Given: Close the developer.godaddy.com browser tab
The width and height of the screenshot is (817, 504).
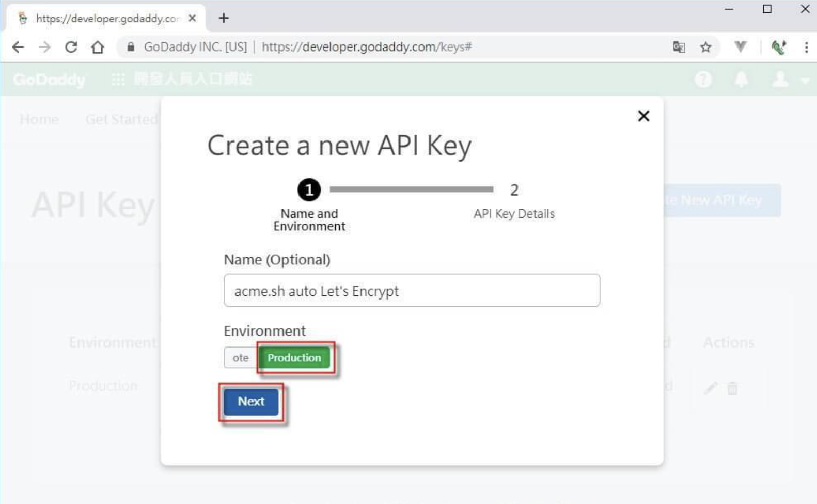Looking at the screenshot, I should tap(192, 18).
